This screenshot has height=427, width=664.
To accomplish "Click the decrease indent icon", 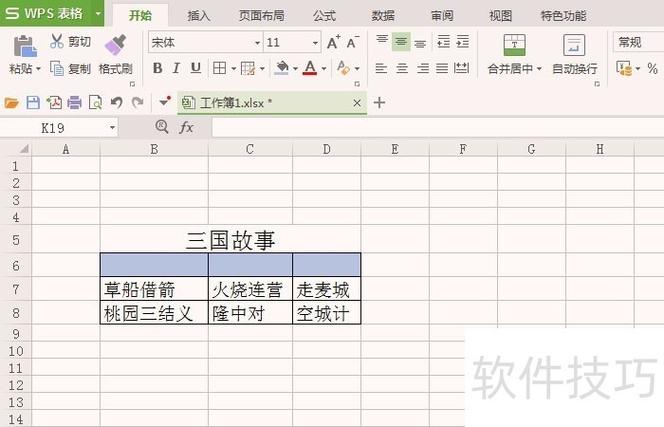I will 443,42.
